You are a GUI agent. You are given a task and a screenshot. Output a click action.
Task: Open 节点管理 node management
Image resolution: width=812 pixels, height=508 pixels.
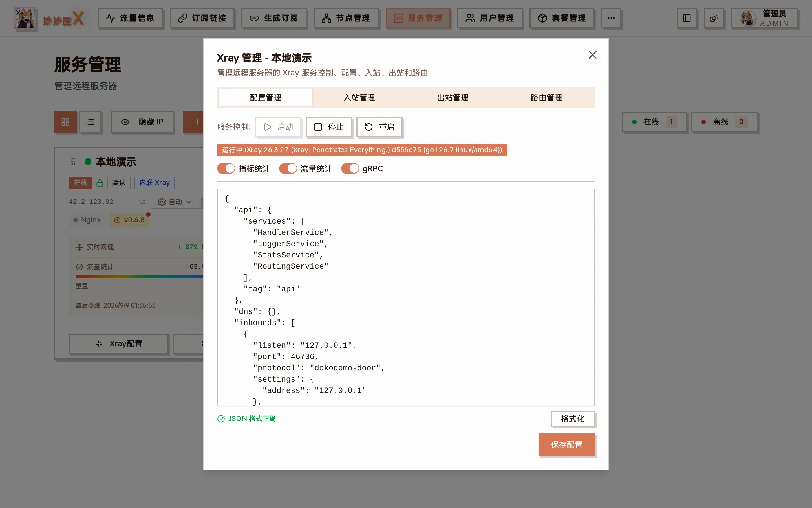(346, 18)
